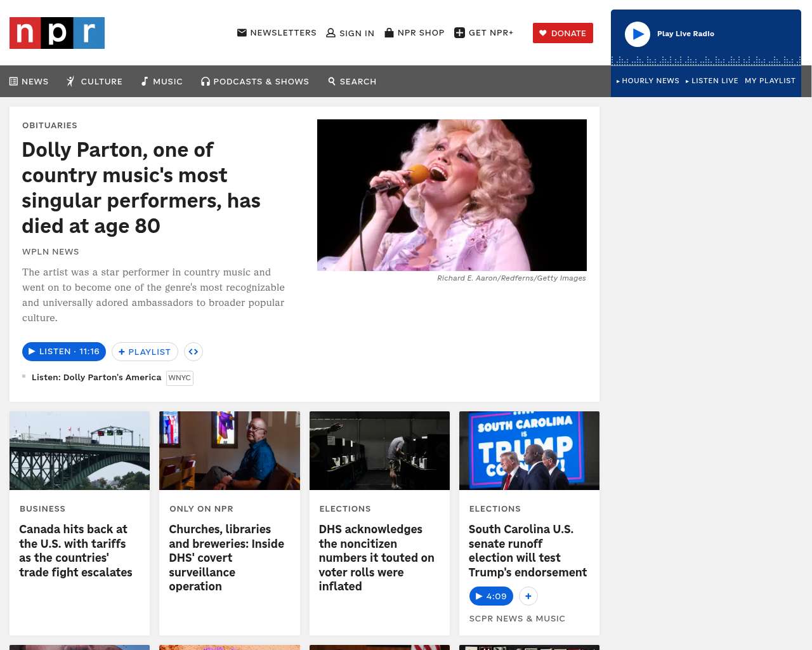Click the Search magnifier icon
This screenshot has width=812, height=650.
tap(332, 81)
